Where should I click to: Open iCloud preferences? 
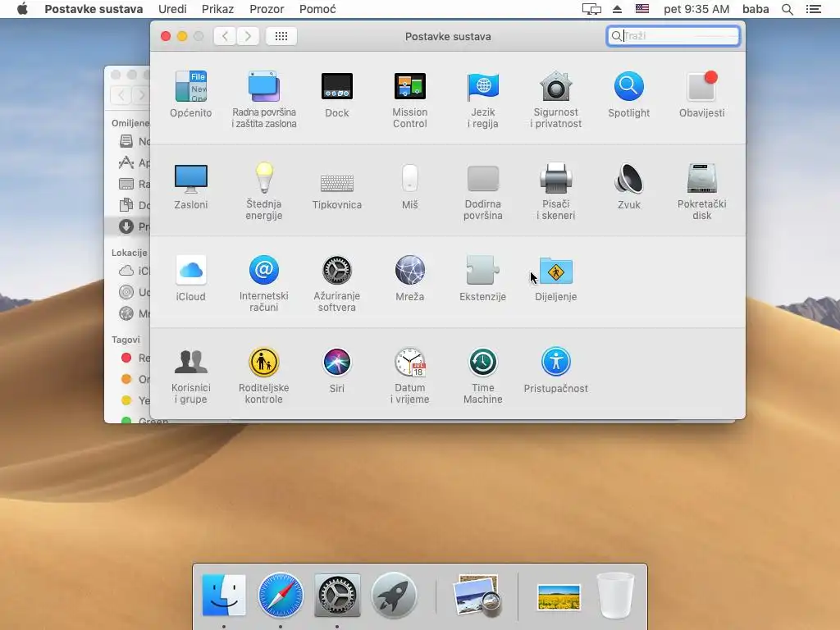pos(190,278)
